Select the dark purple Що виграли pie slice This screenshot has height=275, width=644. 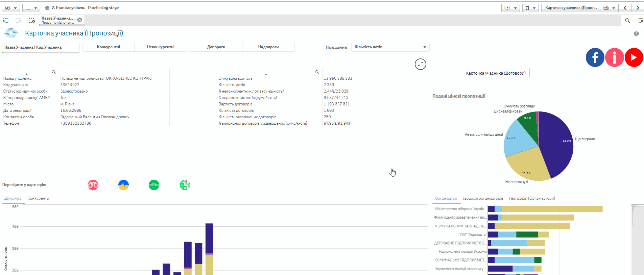tap(556, 145)
